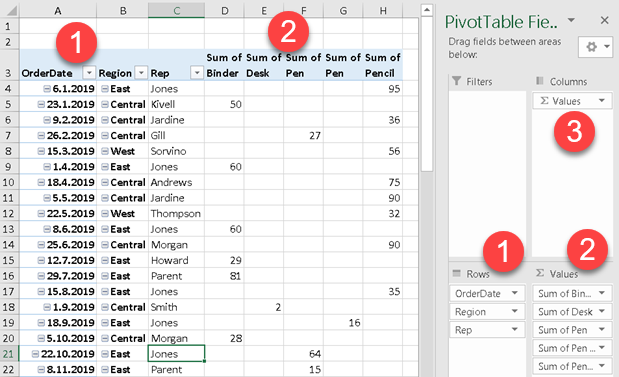
Task: Select the Sum of Pencil header cell
Action: [383, 65]
